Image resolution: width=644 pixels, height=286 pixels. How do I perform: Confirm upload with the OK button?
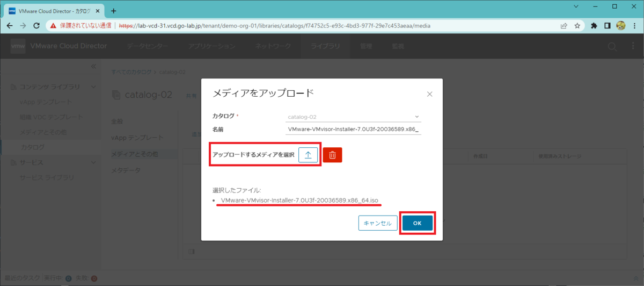(x=417, y=223)
